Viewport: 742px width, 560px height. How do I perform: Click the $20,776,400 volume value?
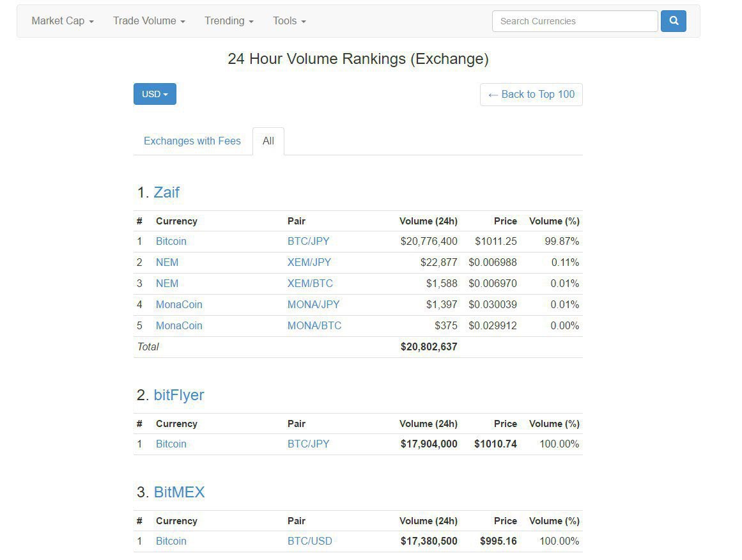coord(429,242)
